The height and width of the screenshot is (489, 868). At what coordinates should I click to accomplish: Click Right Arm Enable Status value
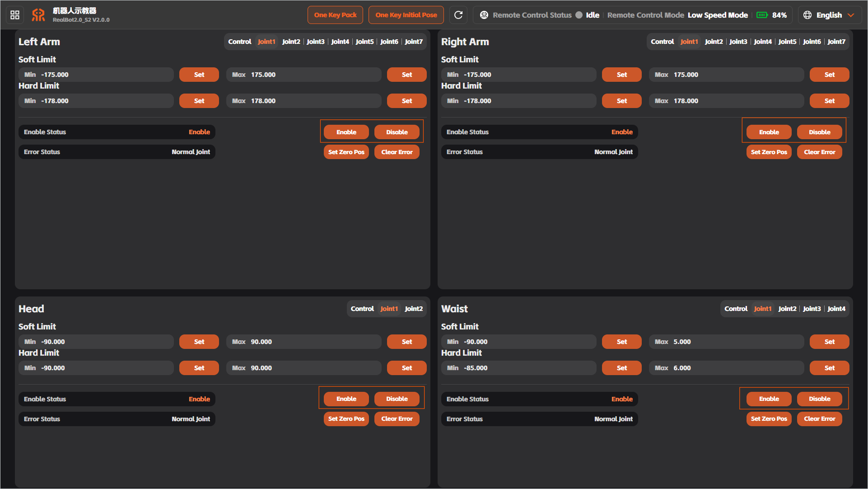tap(622, 132)
